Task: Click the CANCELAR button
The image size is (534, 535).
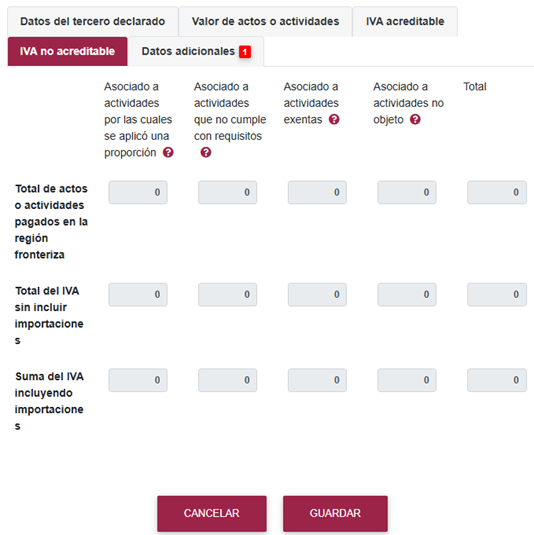Action: 212,513
